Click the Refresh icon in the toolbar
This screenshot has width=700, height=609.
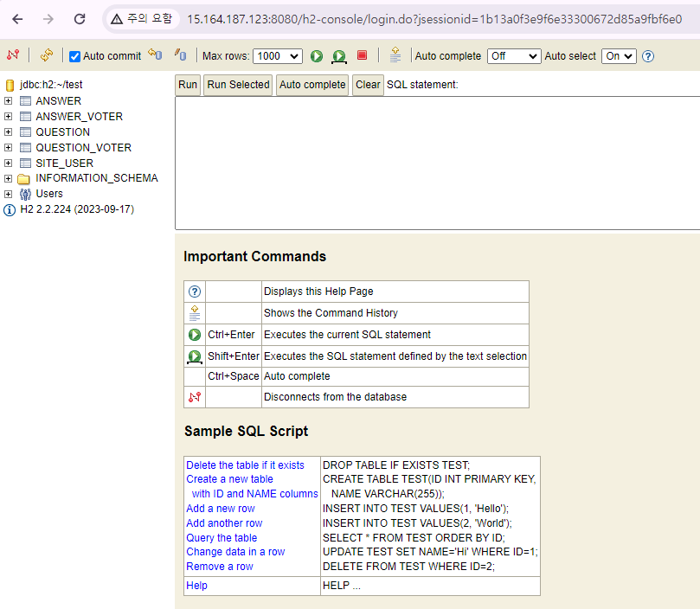coord(47,54)
